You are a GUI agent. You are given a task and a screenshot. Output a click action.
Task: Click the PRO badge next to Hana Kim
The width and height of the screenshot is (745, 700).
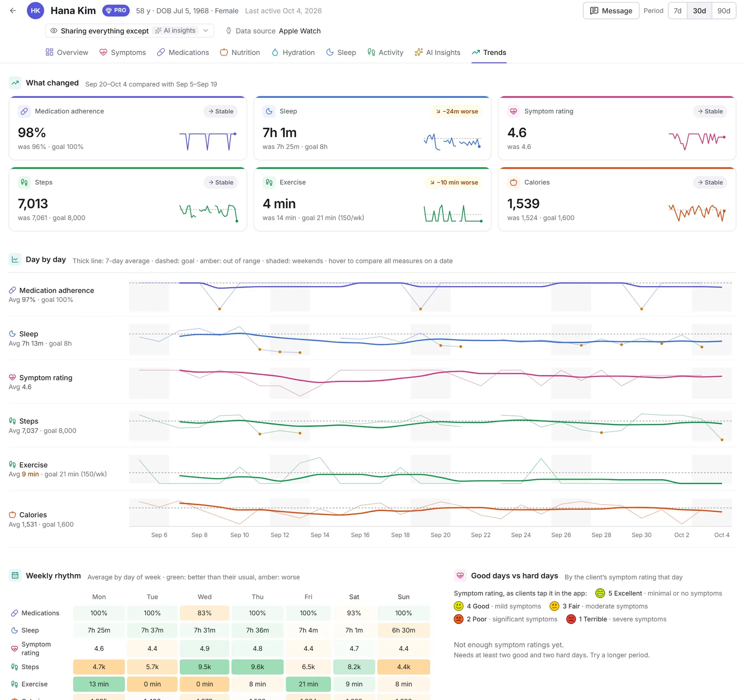tap(116, 10)
